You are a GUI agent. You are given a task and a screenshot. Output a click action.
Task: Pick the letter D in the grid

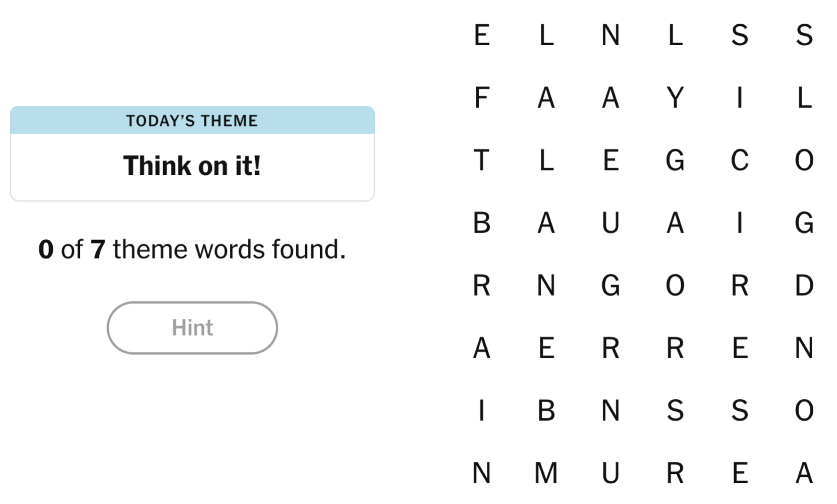(804, 285)
